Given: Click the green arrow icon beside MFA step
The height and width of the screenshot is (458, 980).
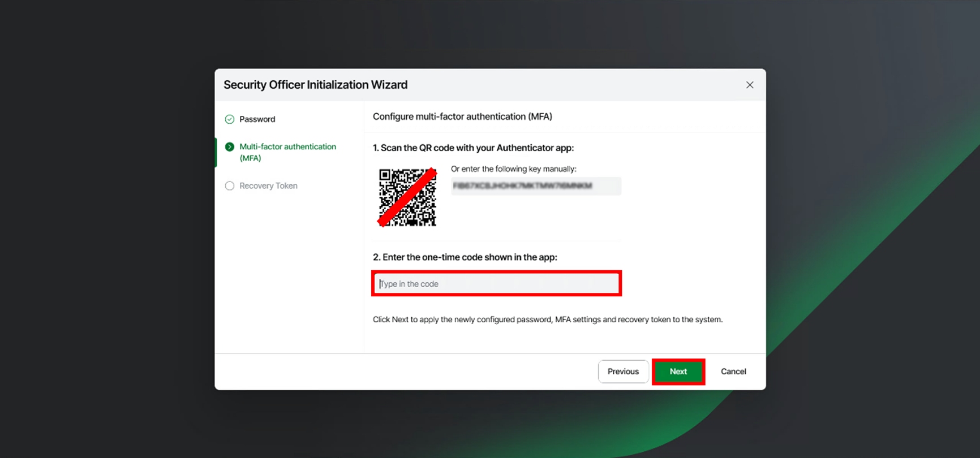Looking at the screenshot, I should [x=230, y=147].
